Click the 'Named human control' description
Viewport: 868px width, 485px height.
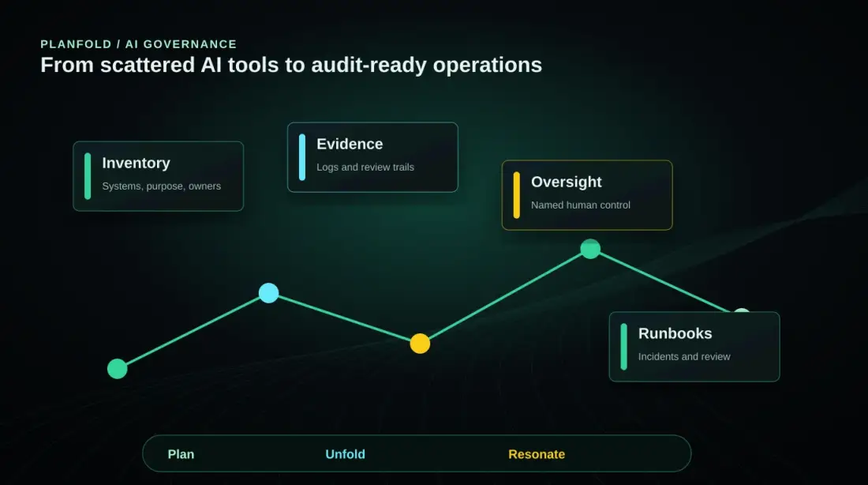point(581,205)
